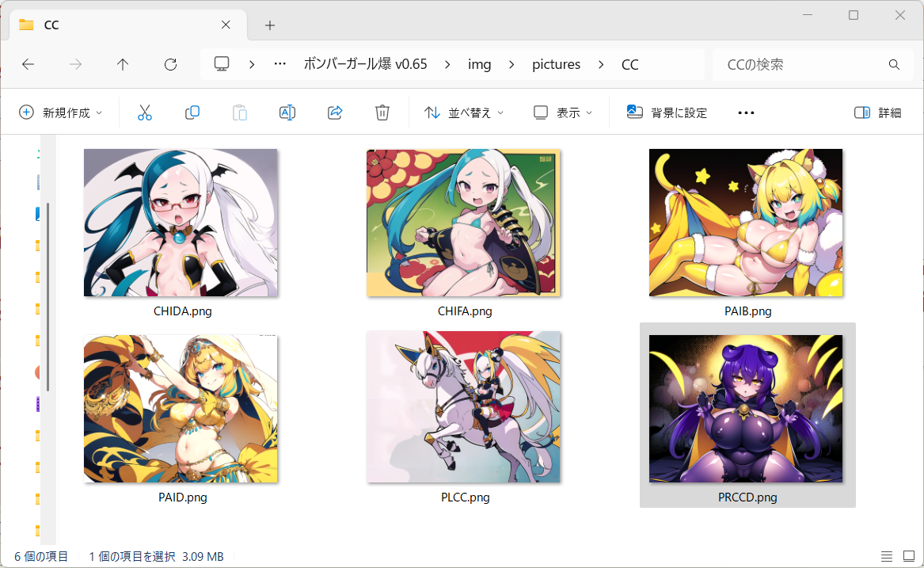924x568 pixels.
Task: Click the navigation pane scrollbar
Action: click(x=48, y=296)
